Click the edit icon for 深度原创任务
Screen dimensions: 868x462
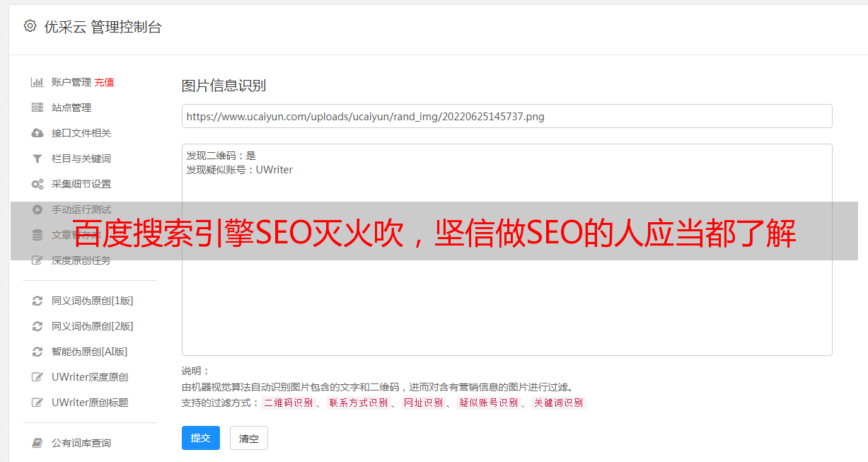[x=37, y=260]
